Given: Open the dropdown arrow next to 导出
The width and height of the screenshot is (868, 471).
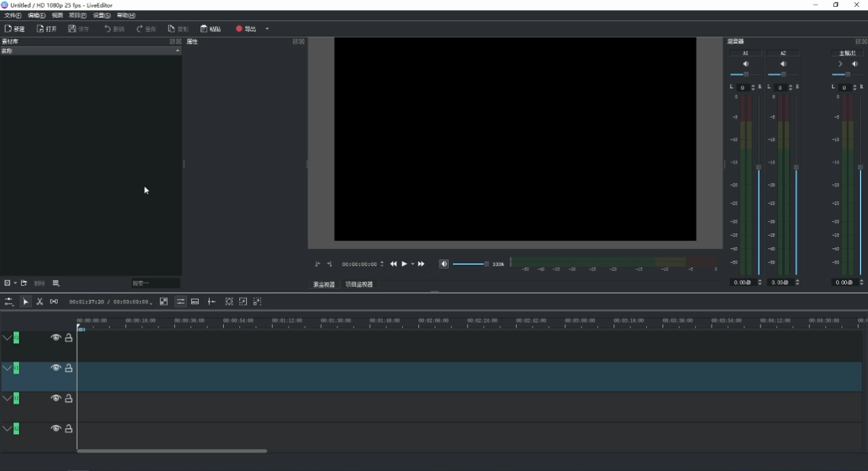Looking at the screenshot, I should [x=267, y=29].
